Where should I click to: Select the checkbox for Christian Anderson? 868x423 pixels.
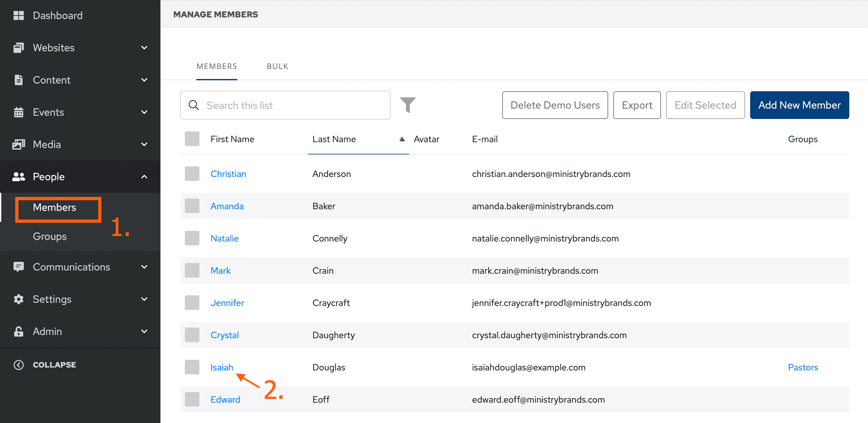pyautogui.click(x=192, y=174)
